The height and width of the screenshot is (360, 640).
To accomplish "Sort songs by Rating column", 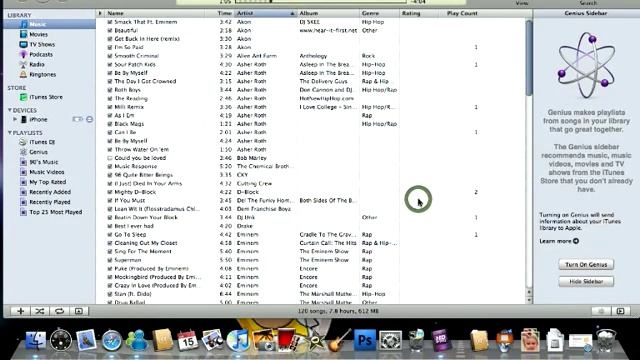I will [420, 13].
